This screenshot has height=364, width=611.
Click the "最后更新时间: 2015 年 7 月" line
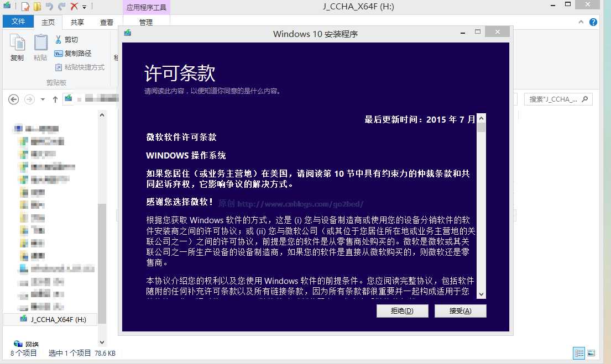pyautogui.click(x=420, y=119)
